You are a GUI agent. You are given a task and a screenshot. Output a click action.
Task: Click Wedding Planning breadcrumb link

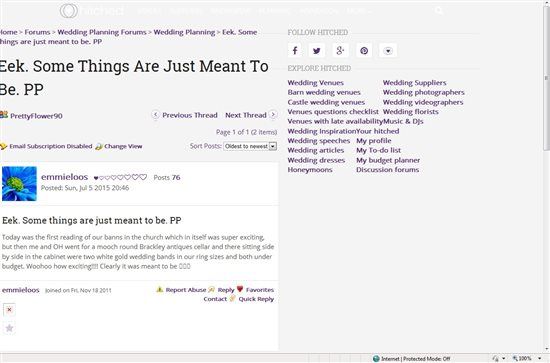click(184, 32)
